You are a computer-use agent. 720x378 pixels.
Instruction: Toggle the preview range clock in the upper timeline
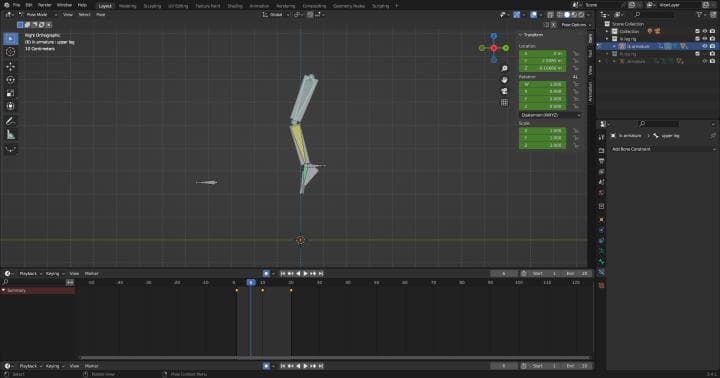[524, 274]
